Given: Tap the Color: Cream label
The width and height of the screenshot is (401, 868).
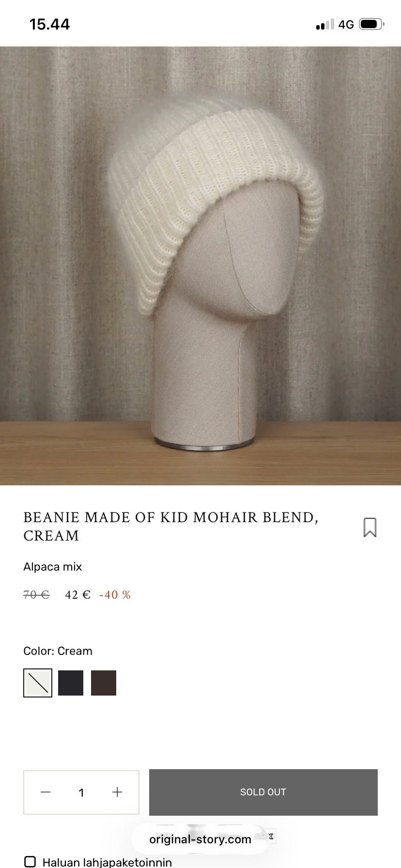Looking at the screenshot, I should 58,651.
